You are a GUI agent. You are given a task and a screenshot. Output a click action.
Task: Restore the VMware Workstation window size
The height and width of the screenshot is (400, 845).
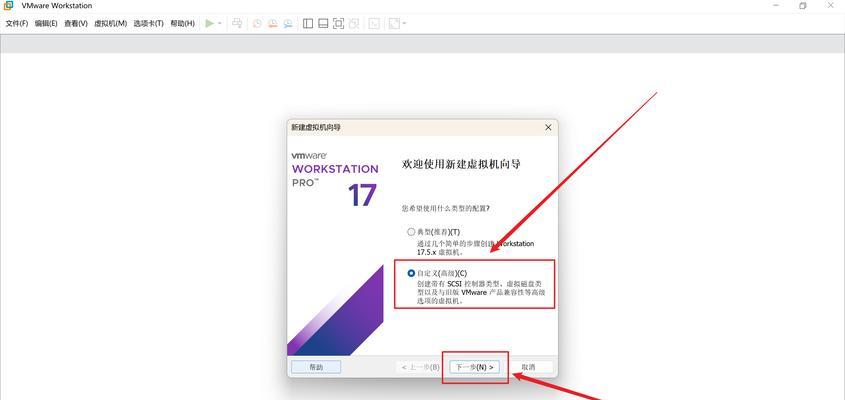[802, 6]
